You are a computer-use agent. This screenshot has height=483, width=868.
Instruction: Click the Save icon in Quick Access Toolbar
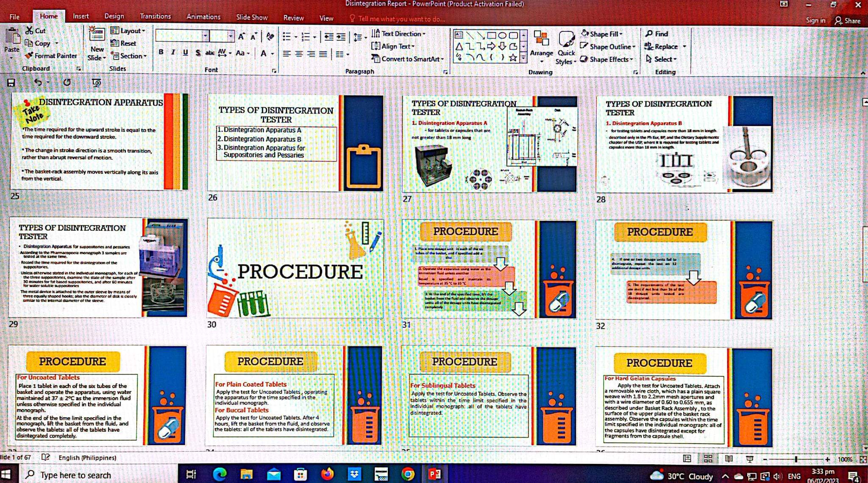(11, 82)
